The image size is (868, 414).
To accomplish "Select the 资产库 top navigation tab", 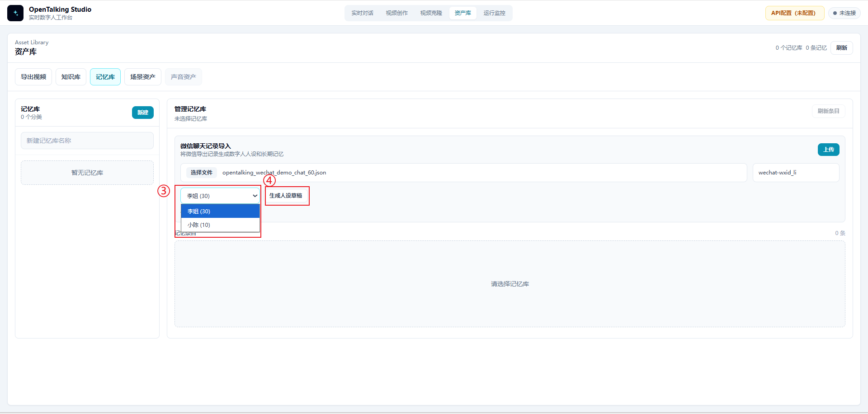I will 463,13.
